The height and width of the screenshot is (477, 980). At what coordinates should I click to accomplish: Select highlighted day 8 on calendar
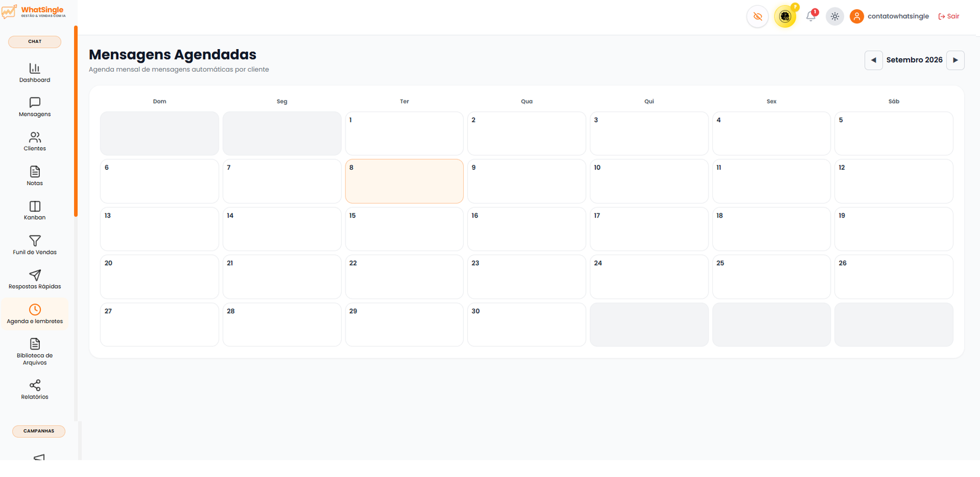[404, 181]
